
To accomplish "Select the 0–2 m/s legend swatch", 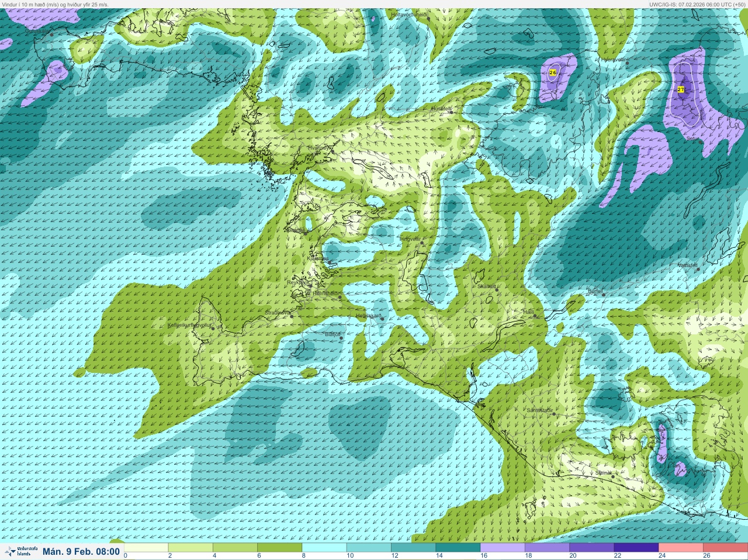I will (x=146, y=548).
